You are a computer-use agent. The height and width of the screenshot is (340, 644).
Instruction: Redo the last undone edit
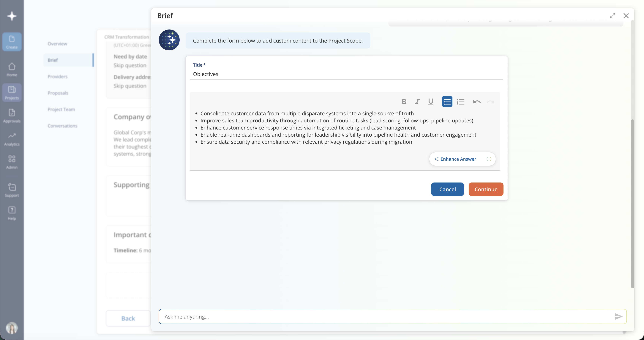(x=490, y=102)
